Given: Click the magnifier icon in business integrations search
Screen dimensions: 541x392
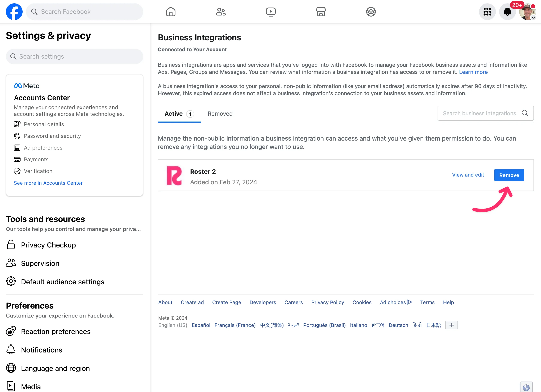Looking at the screenshot, I should coord(525,113).
